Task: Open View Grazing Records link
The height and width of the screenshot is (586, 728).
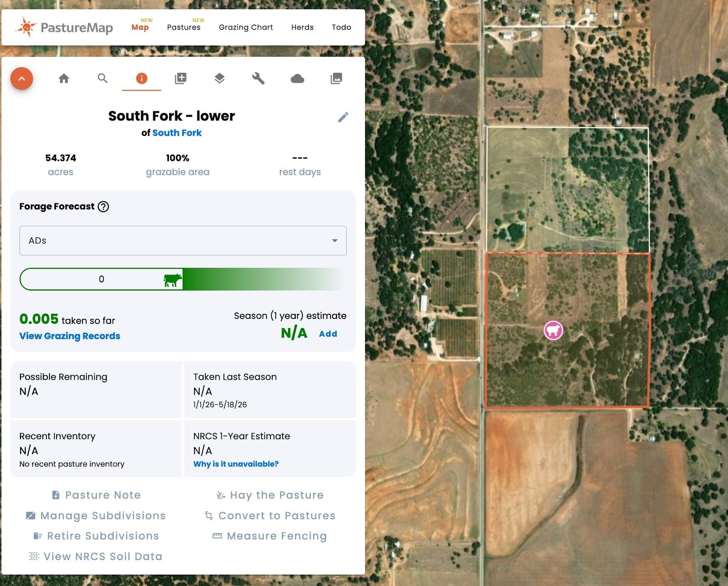Action: [70, 336]
